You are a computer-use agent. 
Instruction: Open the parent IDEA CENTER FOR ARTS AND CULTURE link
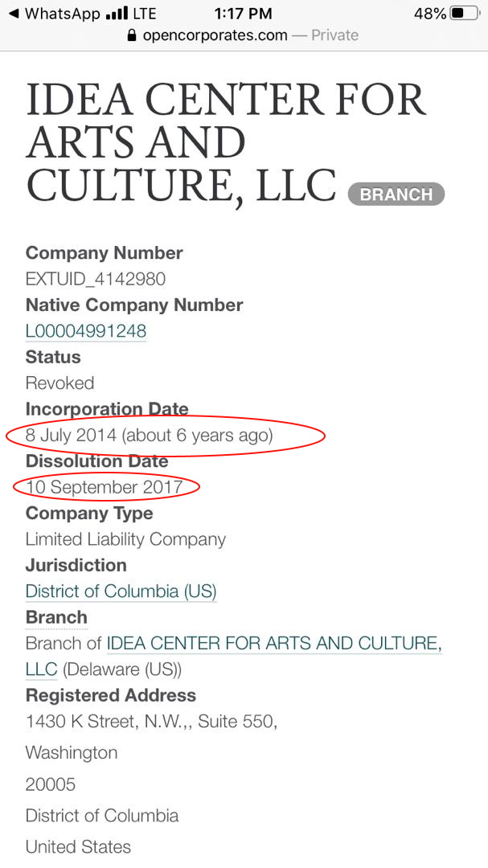pyautogui.click(x=273, y=644)
